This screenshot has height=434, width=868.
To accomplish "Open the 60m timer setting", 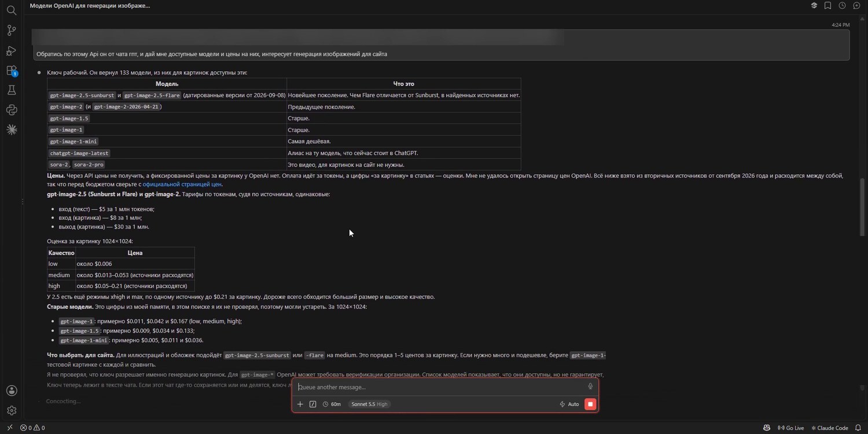I will (332, 404).
